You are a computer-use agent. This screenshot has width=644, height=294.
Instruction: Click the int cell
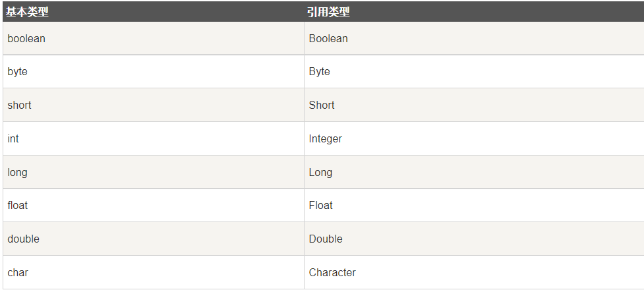153,139
